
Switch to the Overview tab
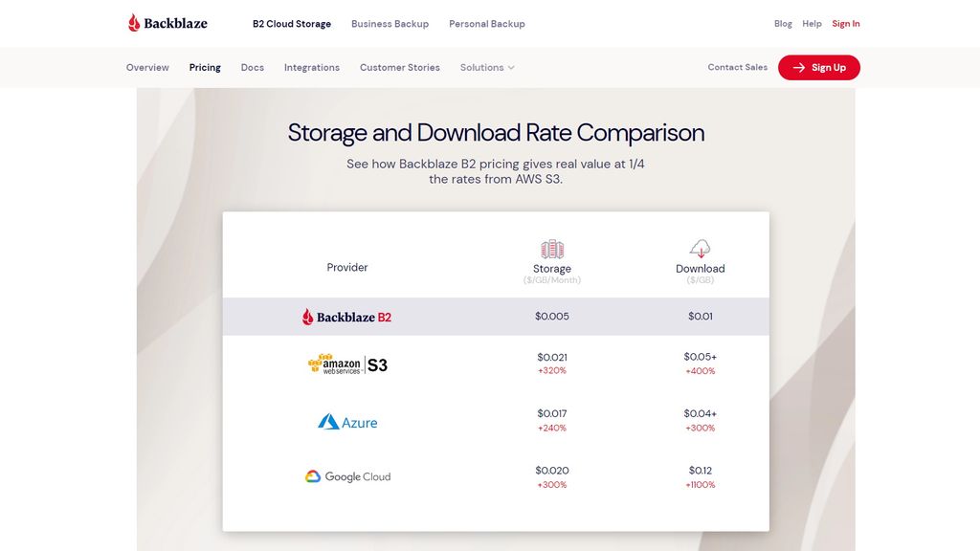tap(147, 68)
